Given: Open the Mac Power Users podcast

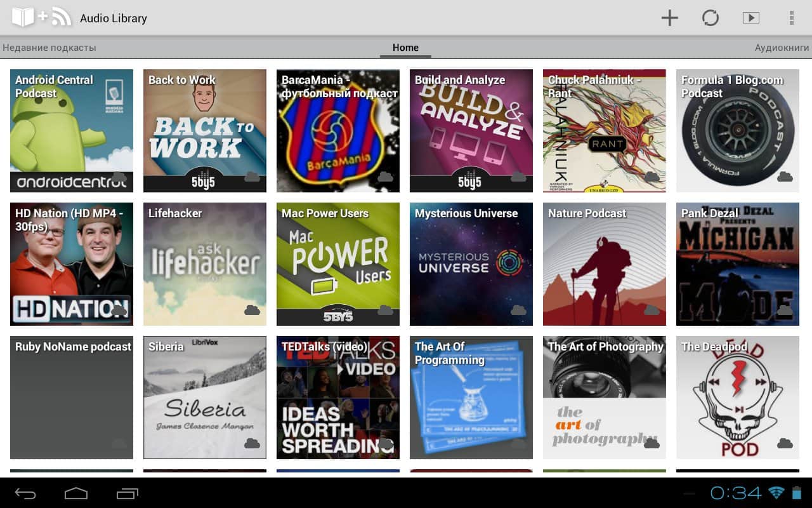Looking at the screenshot, I should 337,264.
